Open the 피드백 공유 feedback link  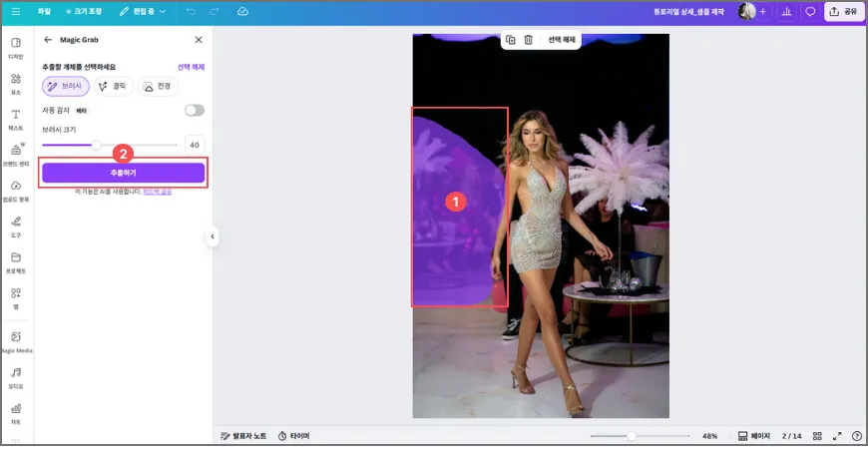[x=158, y=192]
